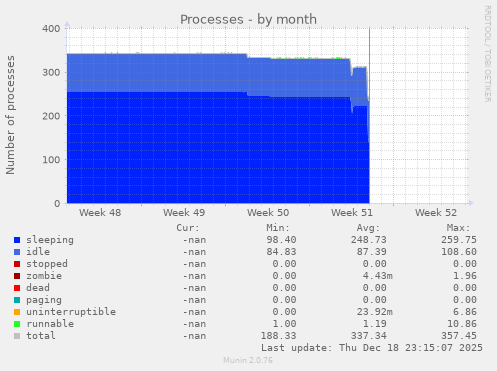This screenshot has height=371, width=497.
Task: Click the idle legend color swatch
Action: (17, 252)
